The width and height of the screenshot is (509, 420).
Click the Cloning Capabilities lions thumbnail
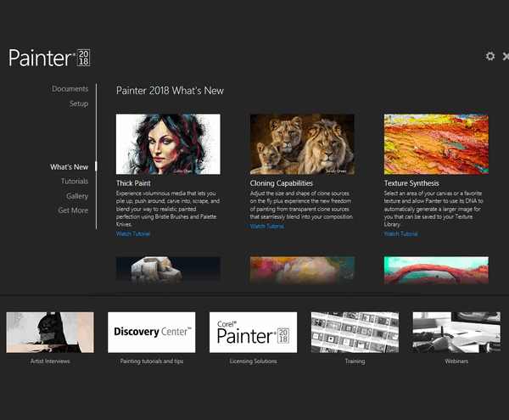click(302, 143)
